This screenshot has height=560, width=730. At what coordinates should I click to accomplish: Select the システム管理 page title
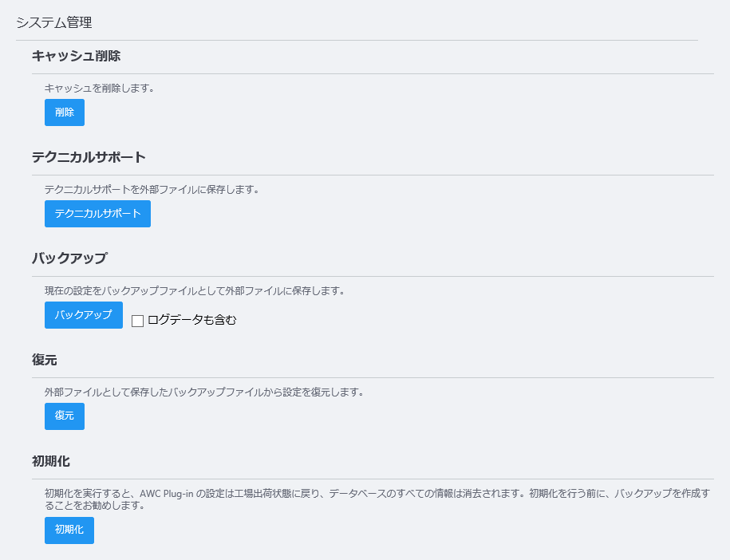pyautogui.click(x=54, y=22)
